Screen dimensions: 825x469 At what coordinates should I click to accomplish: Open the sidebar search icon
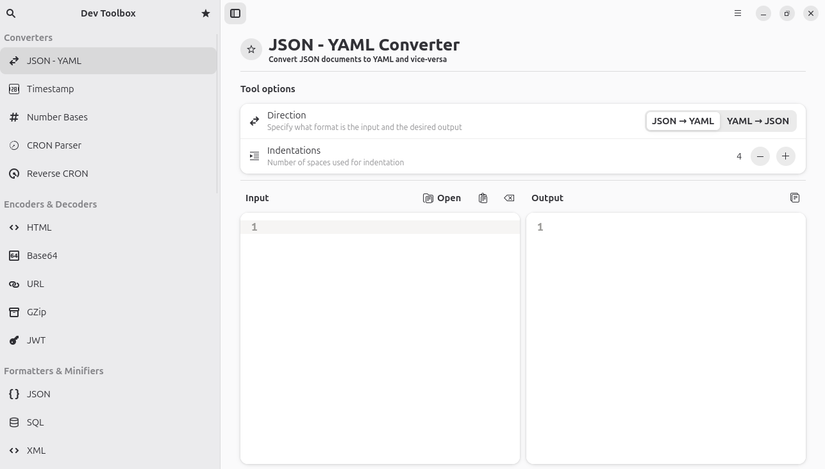[11, 13]
